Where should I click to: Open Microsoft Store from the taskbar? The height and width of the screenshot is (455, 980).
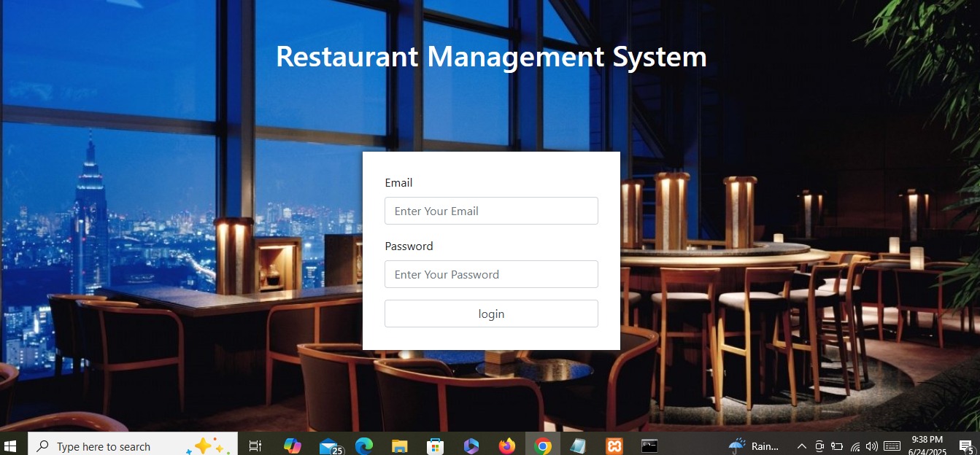435,446
